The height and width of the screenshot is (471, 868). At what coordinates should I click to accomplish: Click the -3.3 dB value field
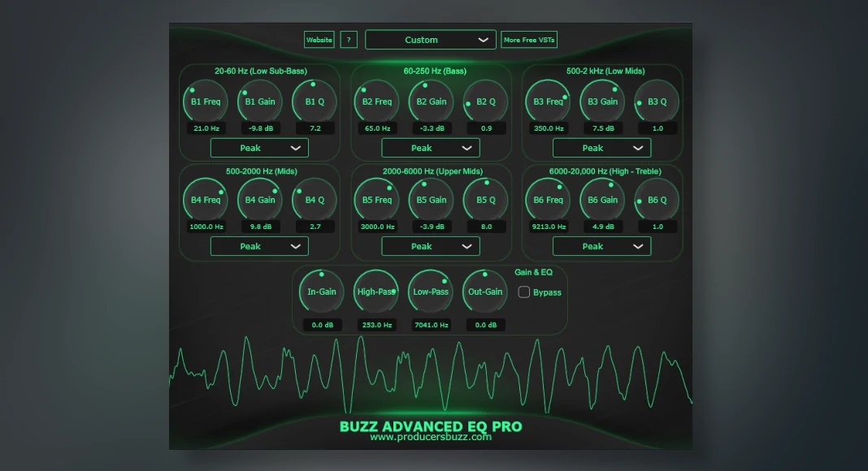tap(432, 128)
